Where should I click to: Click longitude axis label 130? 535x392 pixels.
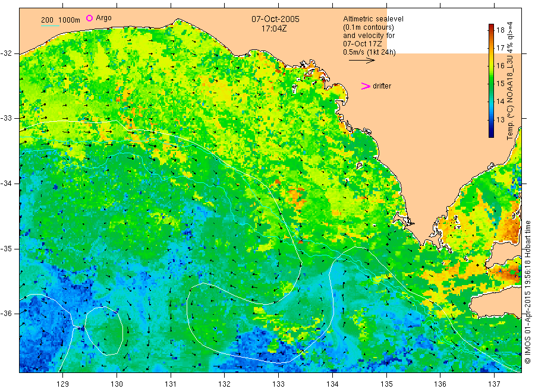117,384
